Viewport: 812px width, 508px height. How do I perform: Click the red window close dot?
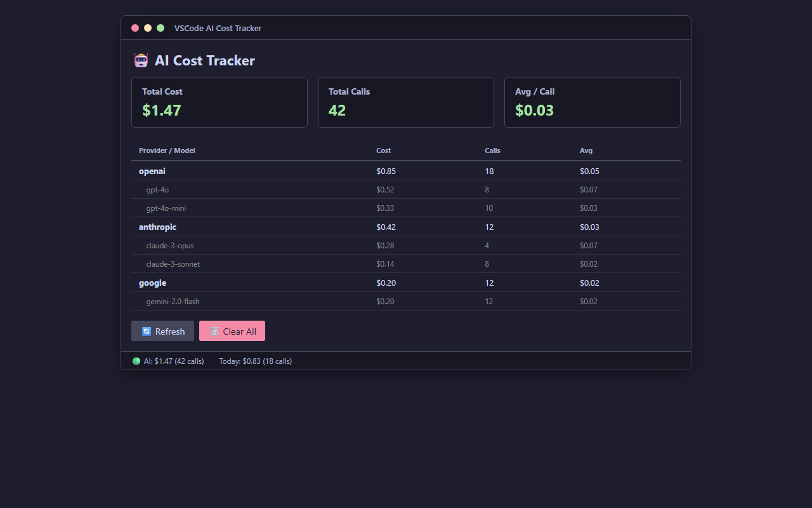[x=135, y=28]
